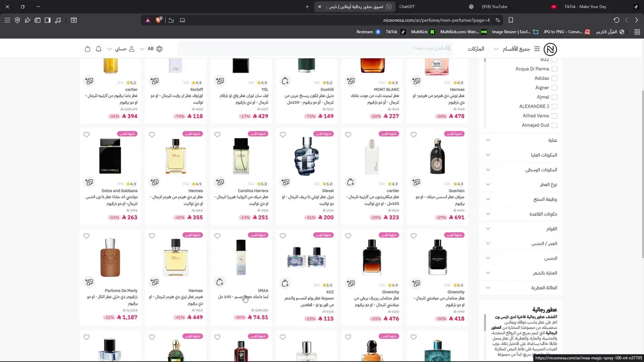Add Diesel perfume to shopping cart
The height and width of the screenshot is (362, 644).
[285, 182]
